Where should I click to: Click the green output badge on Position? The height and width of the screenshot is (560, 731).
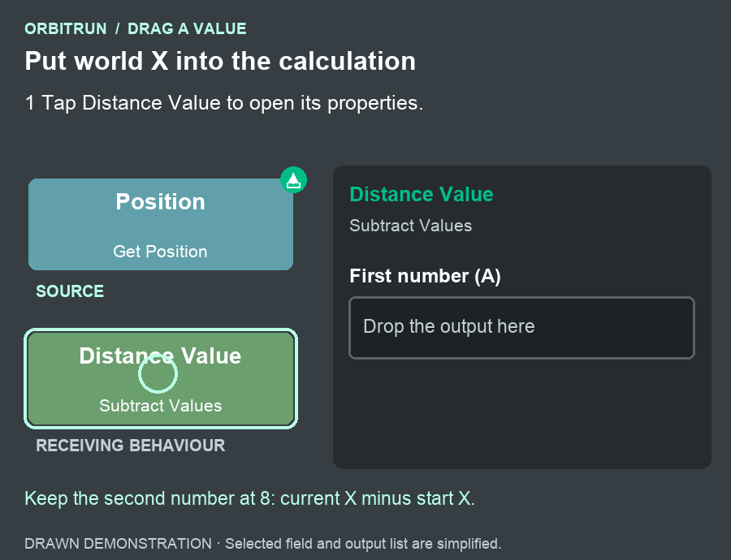click(294, 180)
